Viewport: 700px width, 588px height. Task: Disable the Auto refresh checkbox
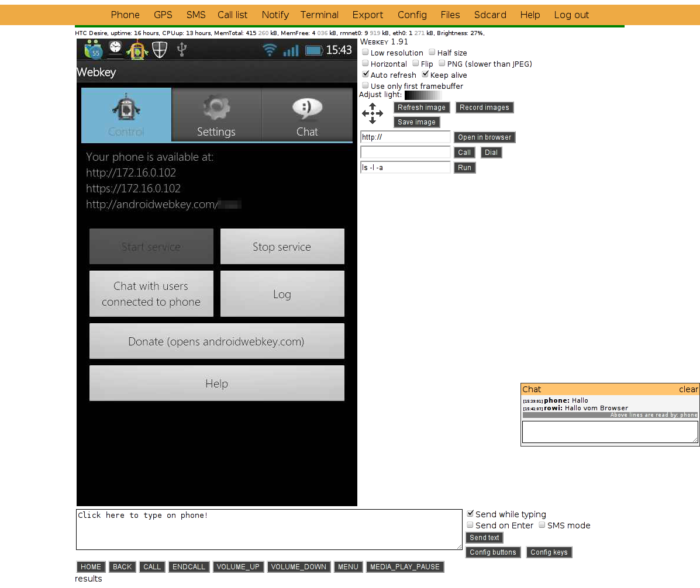[365, 75]
